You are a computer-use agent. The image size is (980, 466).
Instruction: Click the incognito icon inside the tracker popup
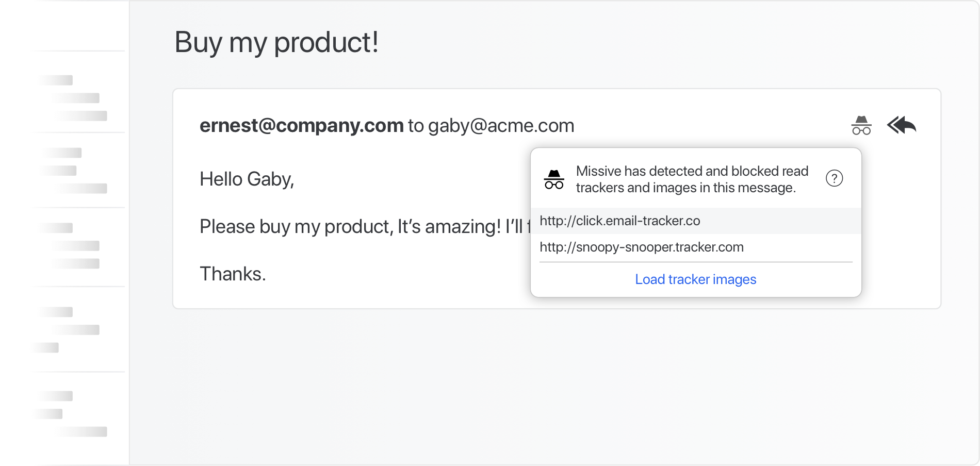point(554,179)
